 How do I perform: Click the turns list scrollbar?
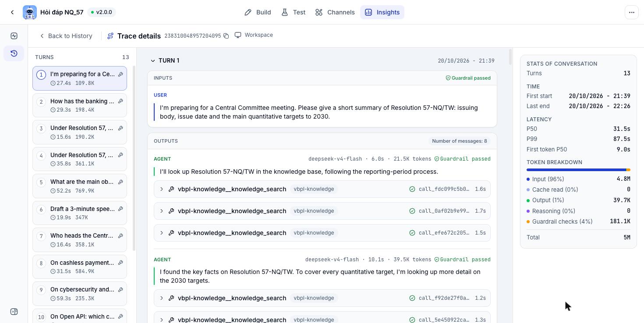(134, 158)
